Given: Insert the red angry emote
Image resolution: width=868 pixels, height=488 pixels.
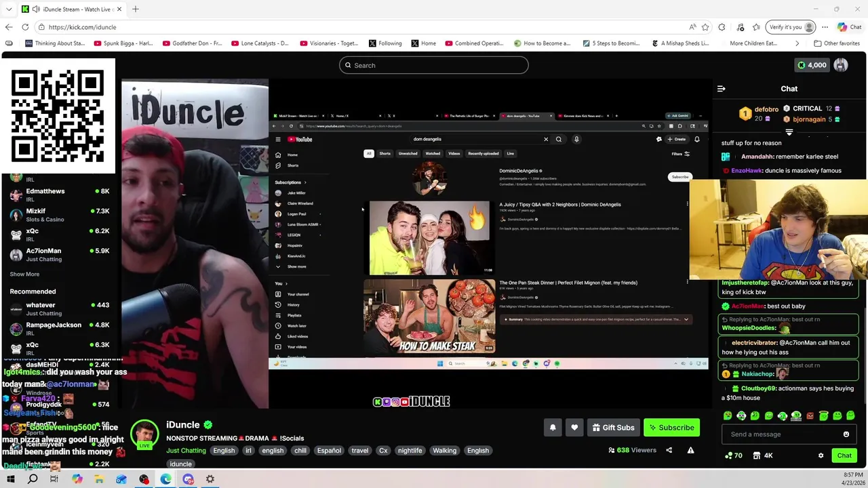Looking at the screenshot, I should coord(810,415).
